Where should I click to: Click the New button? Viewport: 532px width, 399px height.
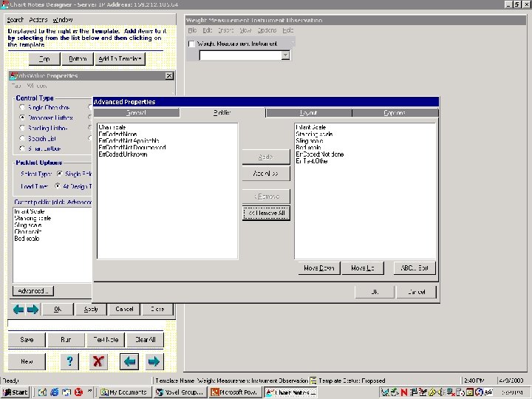[27, 361]
